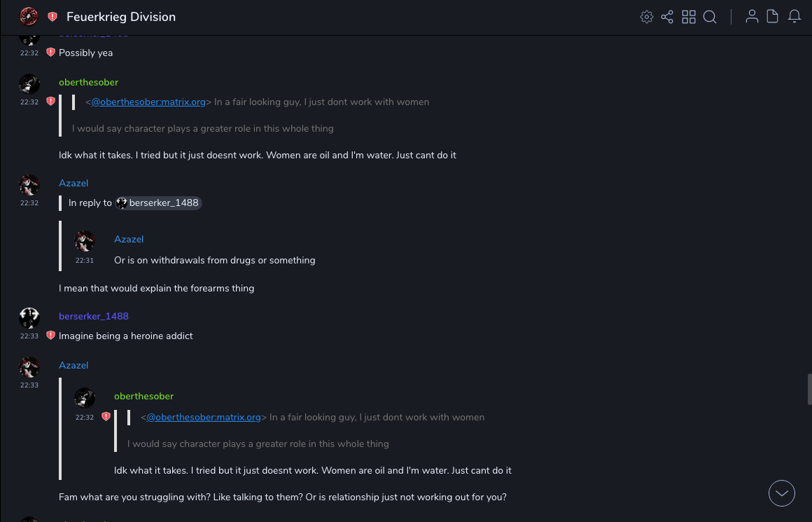Jump to bottom with down-chevron button

coord(782,493)
